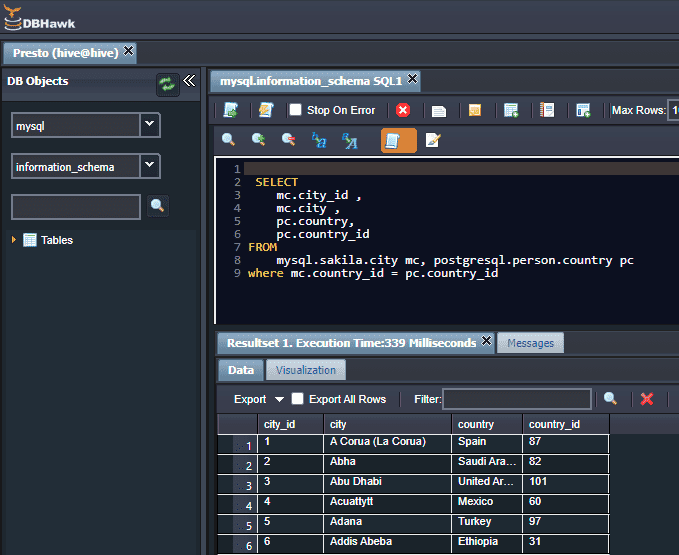The image size is (679, 555).
Task: Collapse the DB Objects sidebar
Action: click(189, 83)
